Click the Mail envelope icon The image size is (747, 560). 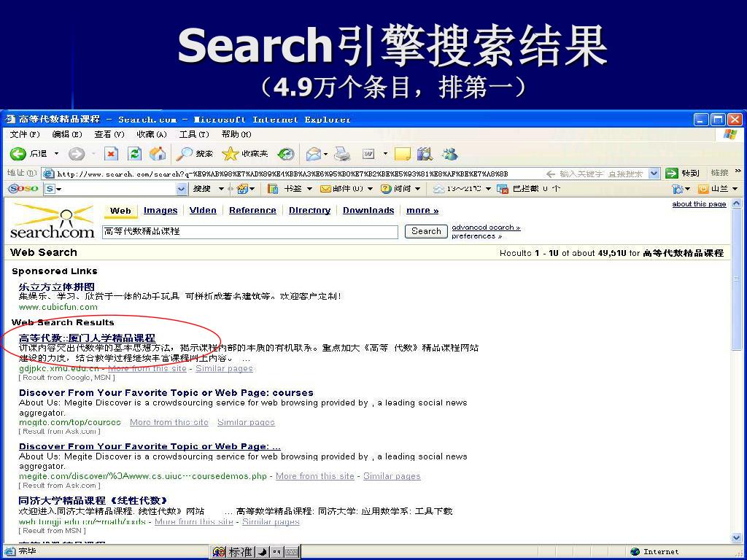tap(313, 154)
